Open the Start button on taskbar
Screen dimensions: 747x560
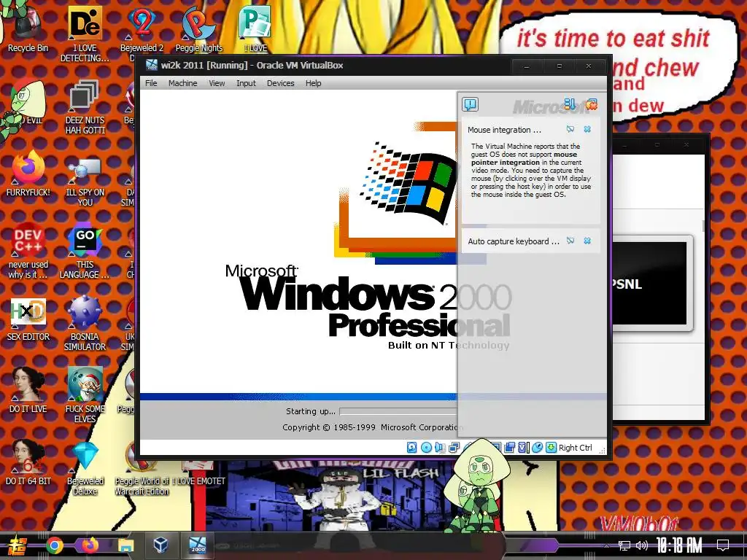click(17, 545)
